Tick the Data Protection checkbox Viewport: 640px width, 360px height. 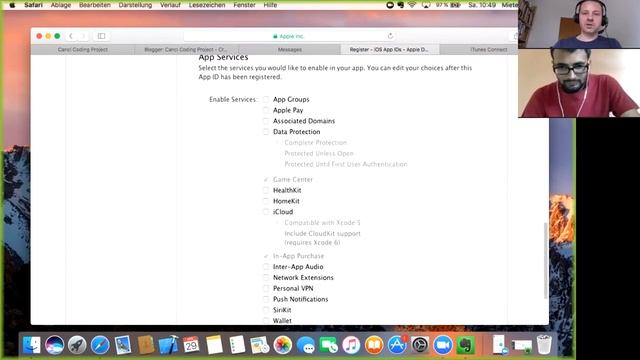pos(266,132)
